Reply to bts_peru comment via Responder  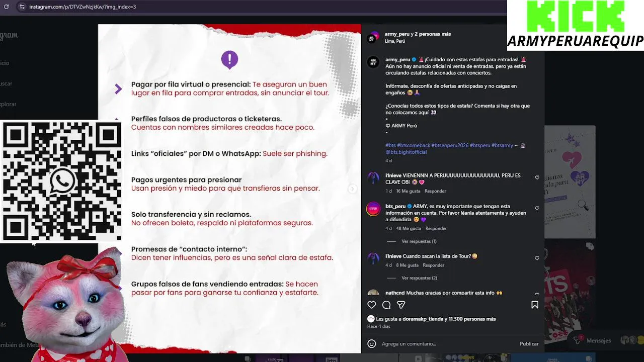pyautogui.click(x=436, y=228)
